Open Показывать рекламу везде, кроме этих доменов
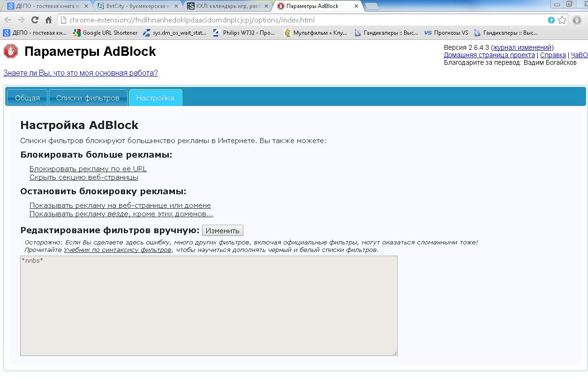The height and width of the screenshot is (380, 588). click(121, 214)
